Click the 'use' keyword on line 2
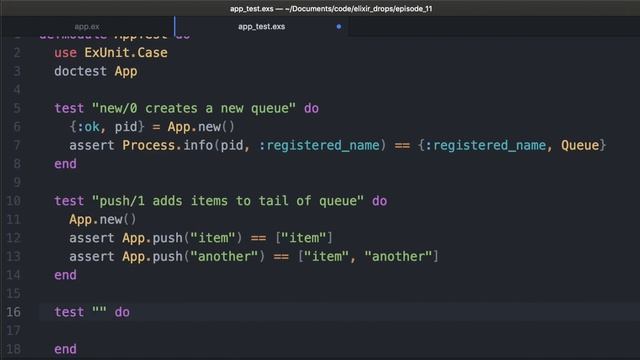Viewport: 640px width, 360px height. (x=65, y=53)
